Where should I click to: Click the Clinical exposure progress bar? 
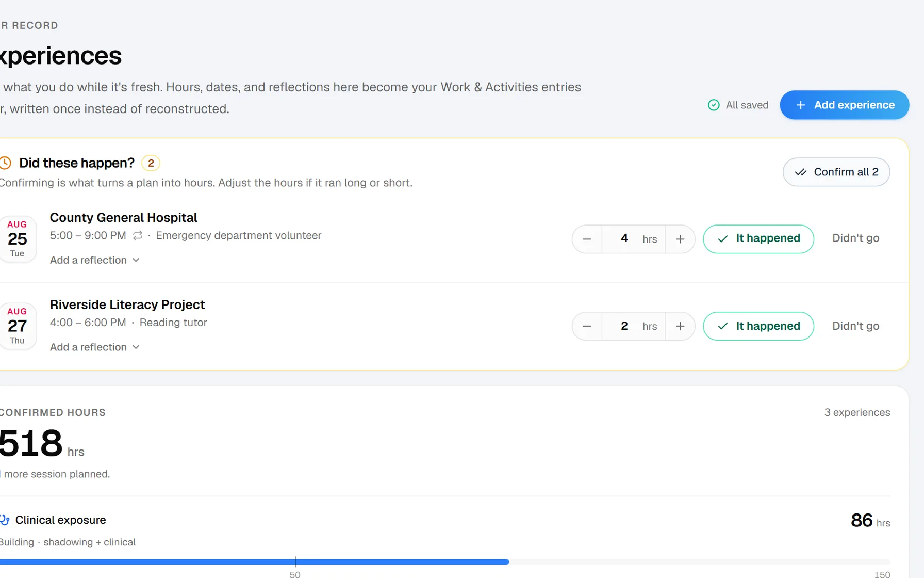click(x=445, y=561)
